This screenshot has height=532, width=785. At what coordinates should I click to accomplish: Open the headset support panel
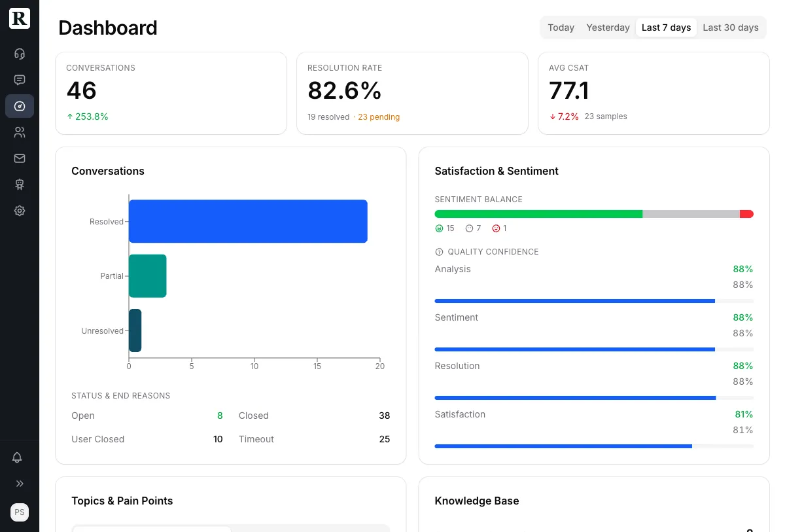click(x=19, y=54)
